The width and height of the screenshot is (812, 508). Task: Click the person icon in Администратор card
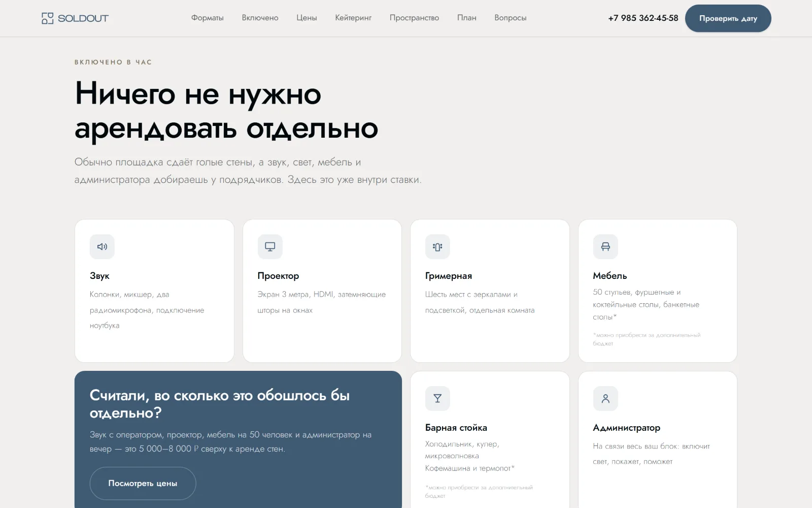pos(605,398)
